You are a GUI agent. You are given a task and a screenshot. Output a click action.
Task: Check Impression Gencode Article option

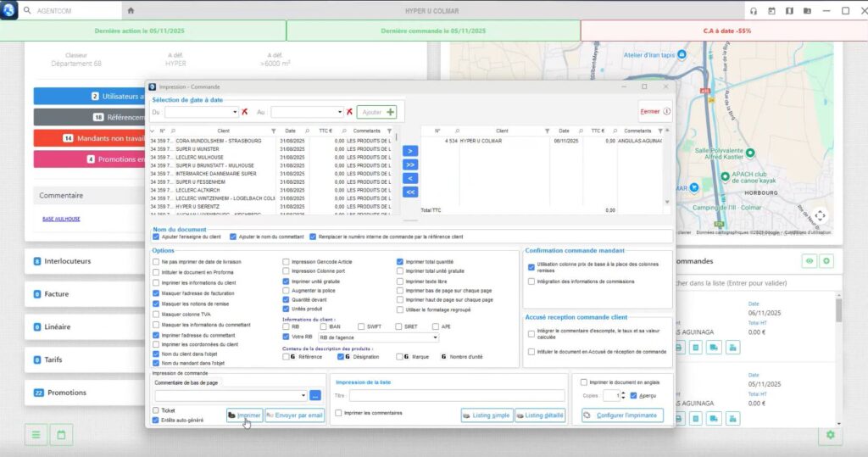(287, 262)
